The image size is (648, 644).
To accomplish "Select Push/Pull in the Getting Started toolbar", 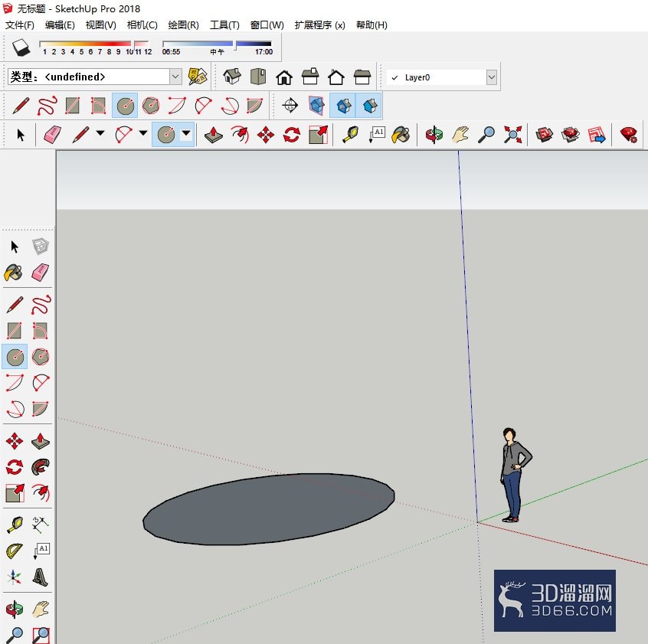I will [x=214, y=134].
